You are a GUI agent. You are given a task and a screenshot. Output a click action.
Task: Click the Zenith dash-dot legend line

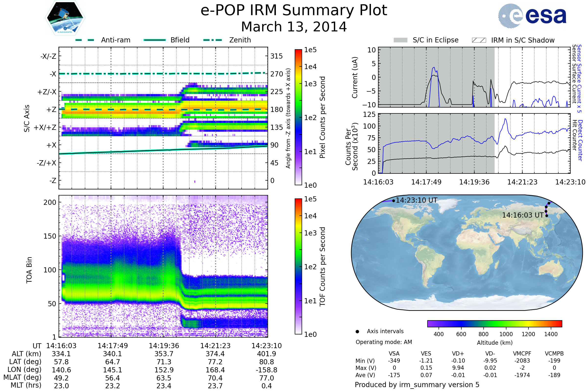click(213, 40)
